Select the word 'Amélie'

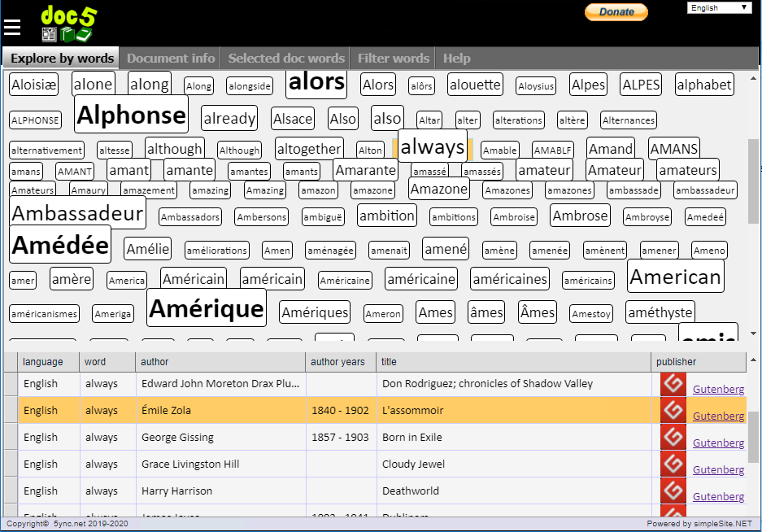pyautogui.click(x=148, y=249)
